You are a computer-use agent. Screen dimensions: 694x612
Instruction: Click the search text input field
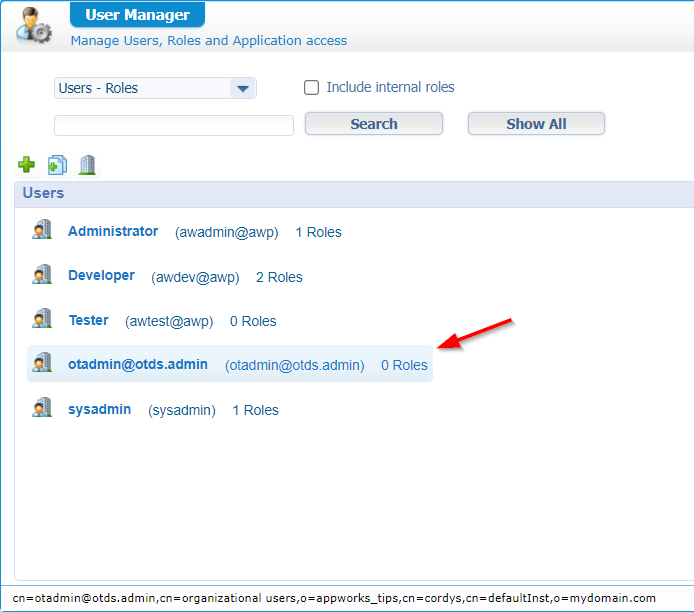point(174,125)
